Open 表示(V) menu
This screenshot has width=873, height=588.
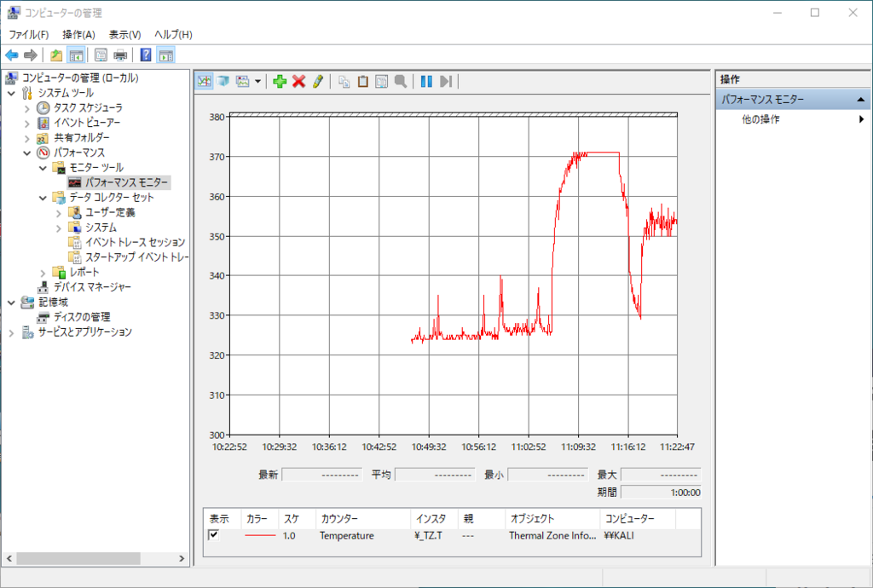pyautogui.click(x=124, y=34)
